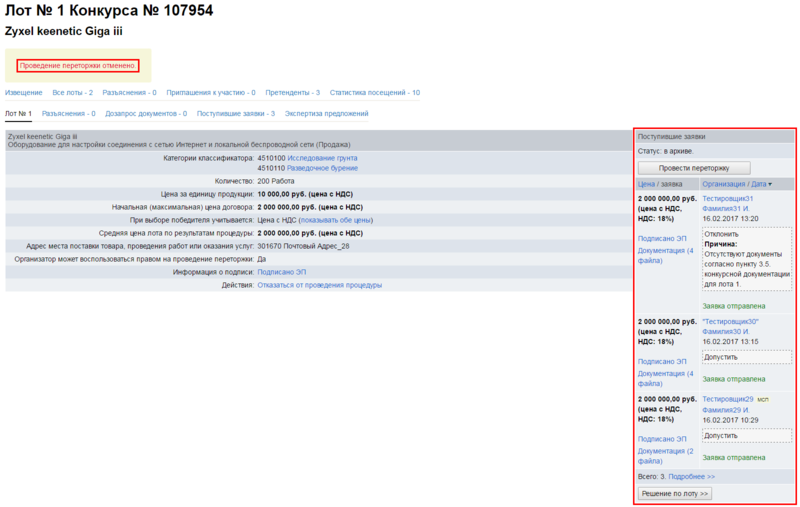Screen dimensions: 800x507
Task: Open the Статистика посещений - 10 tab
Action: pyautogui.click(x=375, y=92)
